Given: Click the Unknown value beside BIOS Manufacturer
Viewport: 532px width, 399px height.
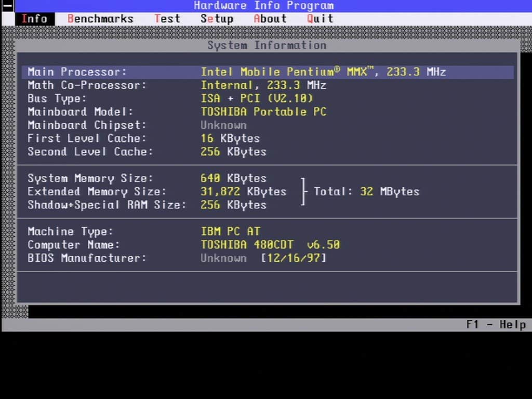Looking at the screenshot, I should [223, 258].
